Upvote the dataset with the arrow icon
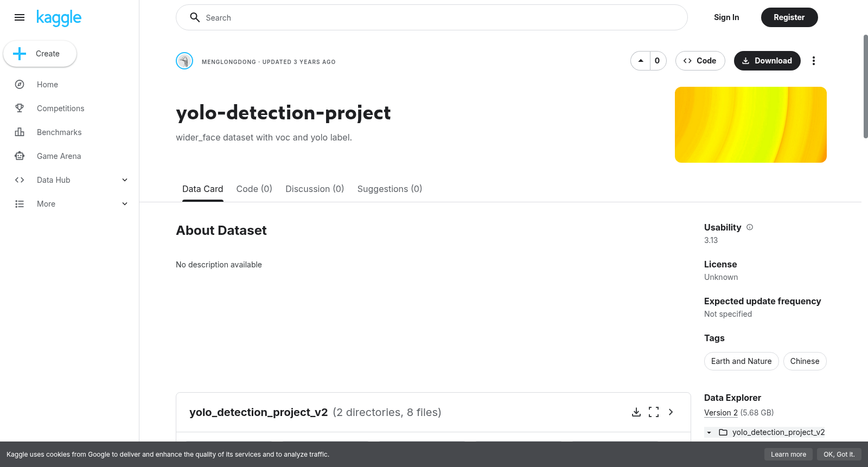This screenshot has width=868, height=467. (x=641, y=61)
